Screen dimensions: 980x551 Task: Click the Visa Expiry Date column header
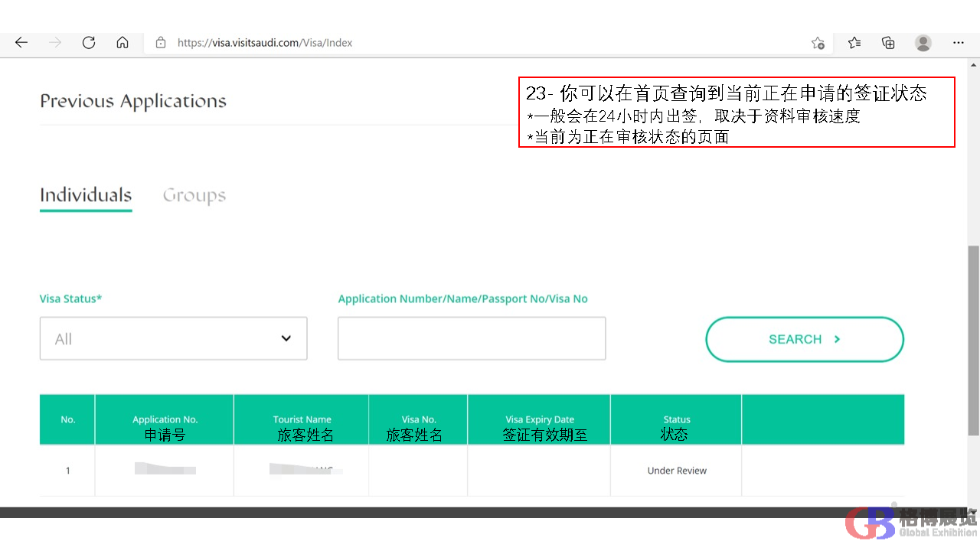coord(539,420)
